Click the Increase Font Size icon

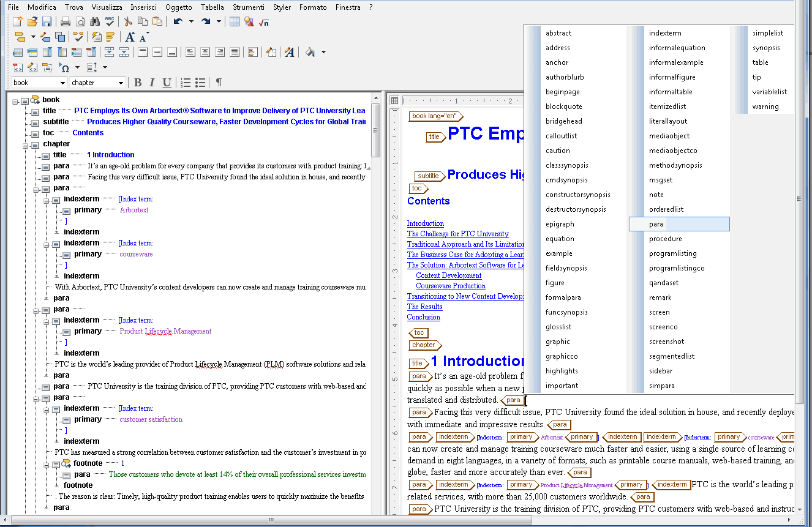pyautogui.click(x=130, y=37)
